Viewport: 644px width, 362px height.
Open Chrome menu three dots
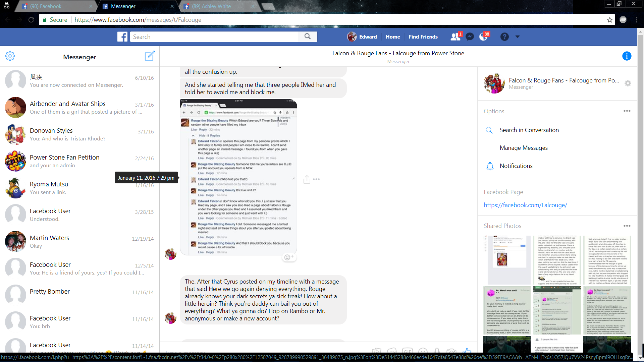pos(636,20)
